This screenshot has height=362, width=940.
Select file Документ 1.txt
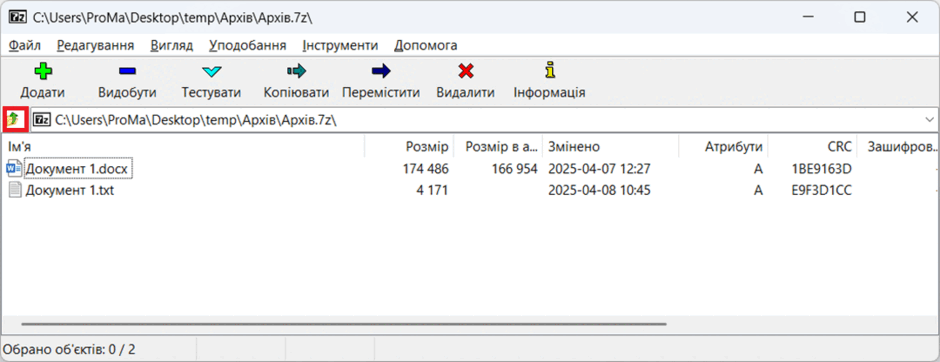(70, 191)
